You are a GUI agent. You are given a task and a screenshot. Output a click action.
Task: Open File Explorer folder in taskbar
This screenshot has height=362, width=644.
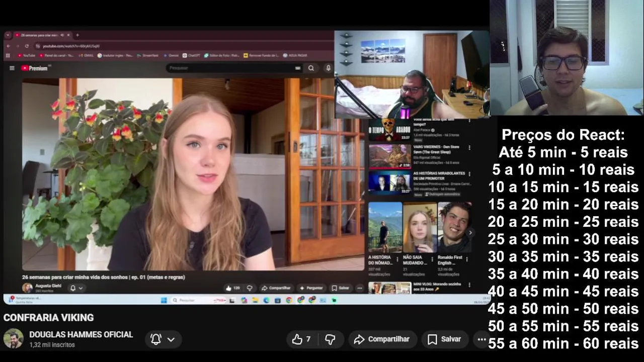tap(255, 300)
